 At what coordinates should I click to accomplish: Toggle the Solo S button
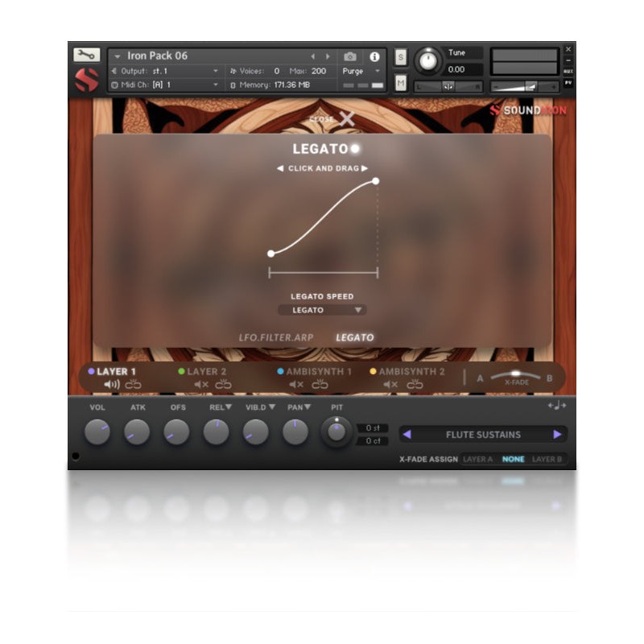pos(401,60)
